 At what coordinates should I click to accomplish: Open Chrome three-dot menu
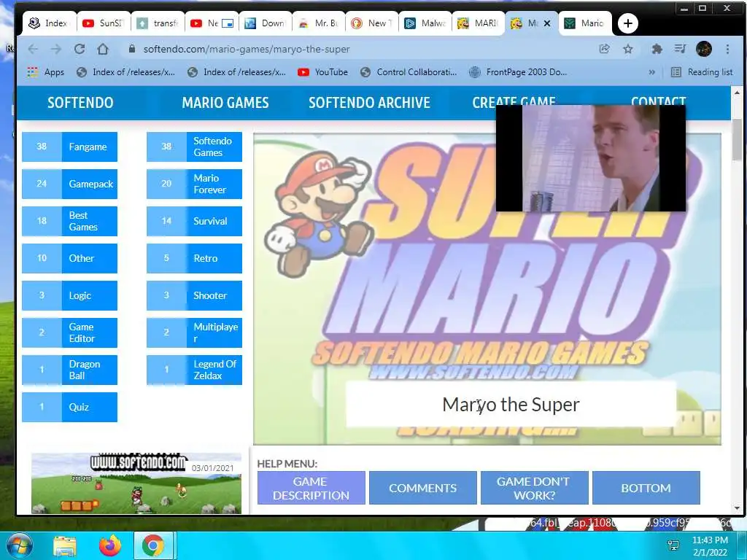point(727,49)
